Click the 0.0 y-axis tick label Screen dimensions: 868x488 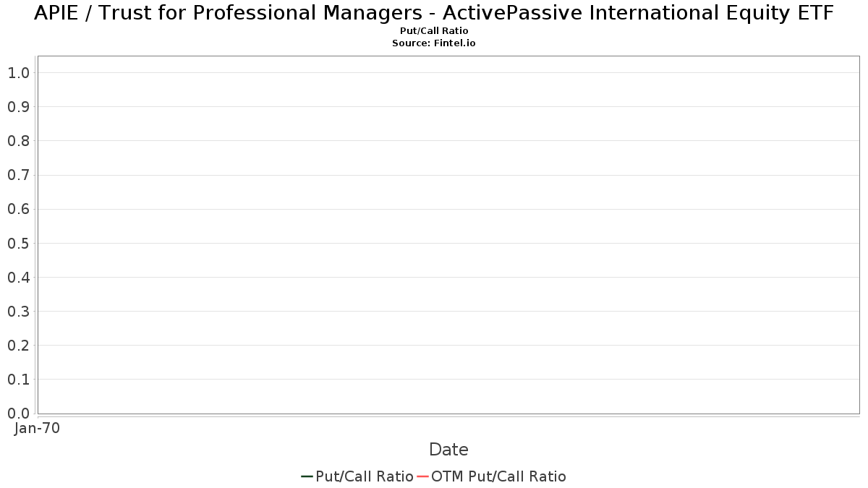click(x=18, y=413)
